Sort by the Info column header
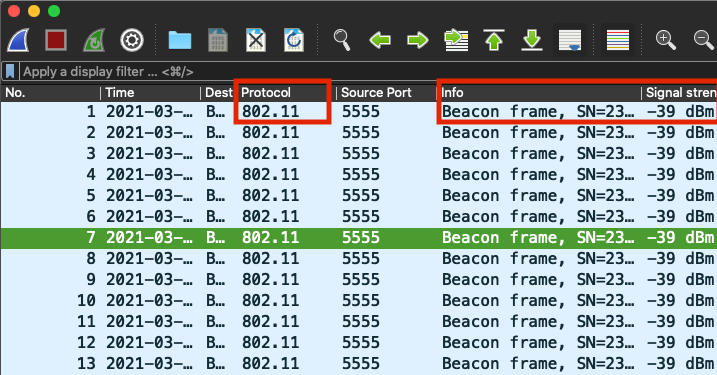Image resolution: width=717 pixels, height=375 pixels. tap(539, 93)
